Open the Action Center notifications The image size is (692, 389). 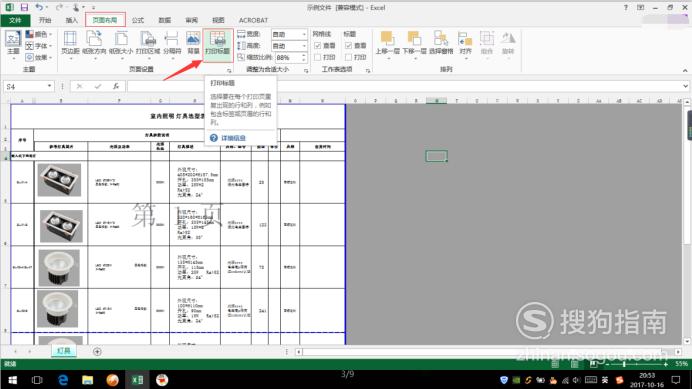(675, 380)
